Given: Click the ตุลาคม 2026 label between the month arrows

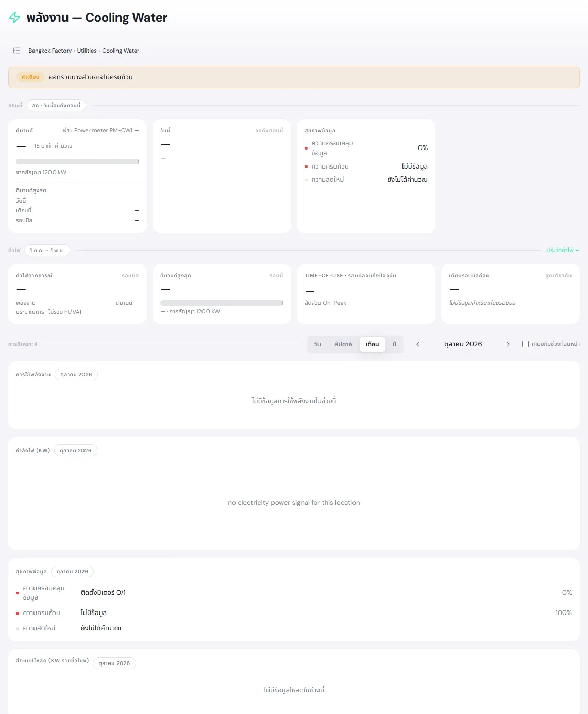Looking at the screenshot, I should pyautogui.click(x=463, y=344).
